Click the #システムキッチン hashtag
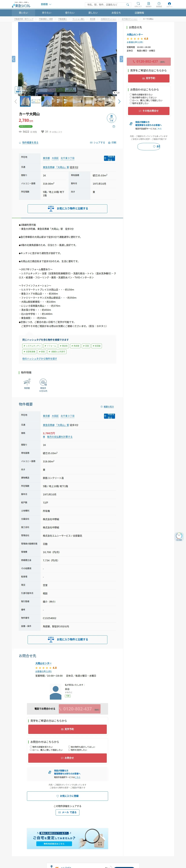 (x=32, y=346)
